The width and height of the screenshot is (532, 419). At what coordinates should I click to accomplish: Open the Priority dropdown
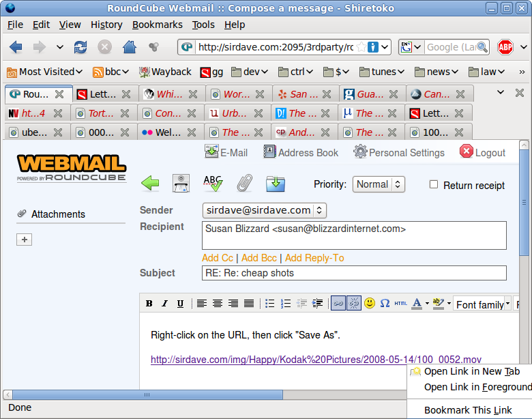pyautogui.click(x=379, y=184)
